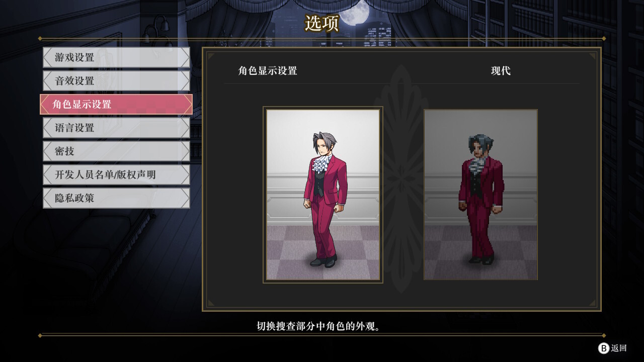
Task: Click 角色显示设置 label in right panel
Action: coord(268,71)
